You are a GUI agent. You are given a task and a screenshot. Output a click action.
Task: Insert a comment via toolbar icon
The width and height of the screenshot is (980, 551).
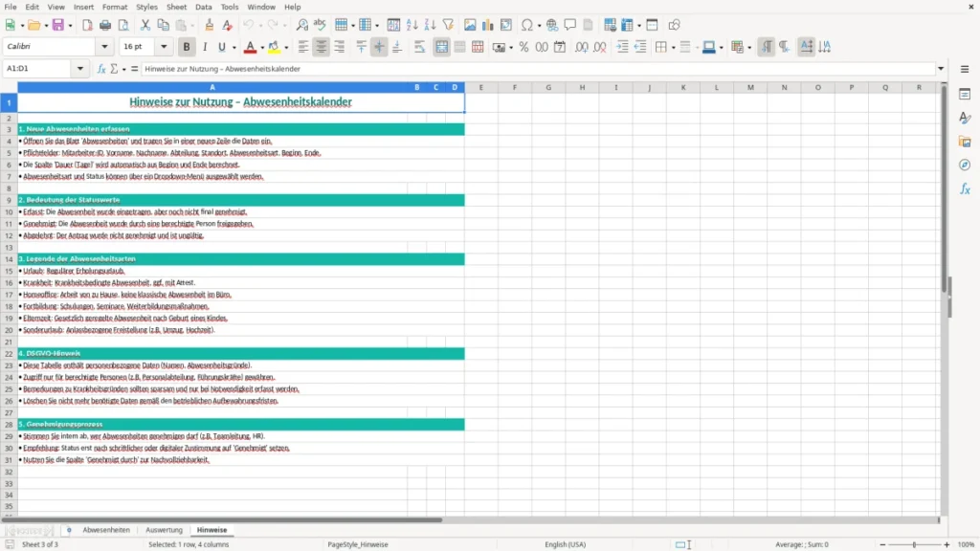570,25
